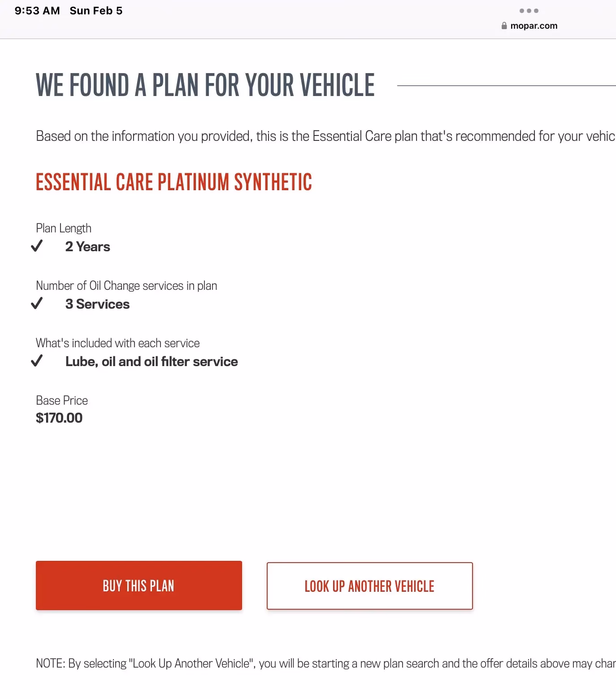Image resolution: width=616 pixels, height=699 pixels.
Task: Tap the Sun Feb 5 date label
Action: (95, 10)
